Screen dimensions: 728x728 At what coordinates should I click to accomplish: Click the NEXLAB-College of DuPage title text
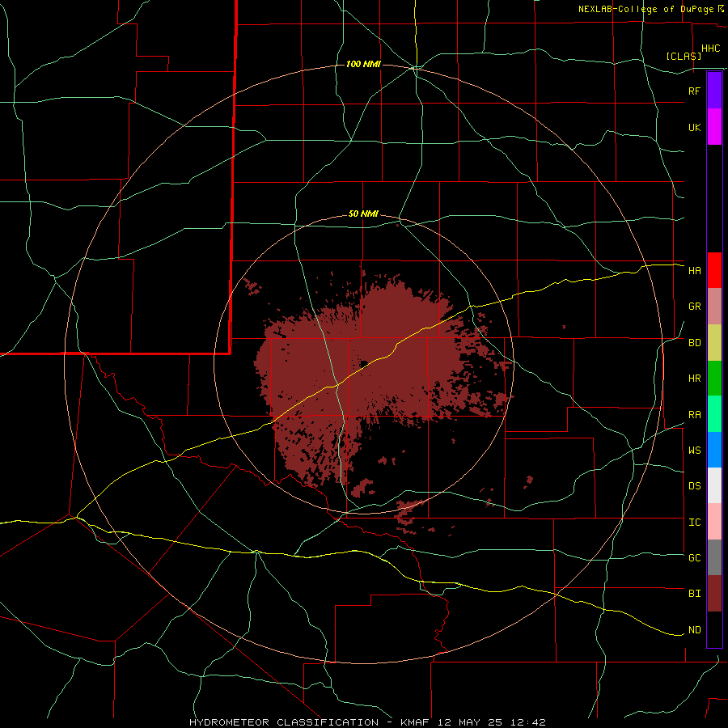tap(647, 9)
